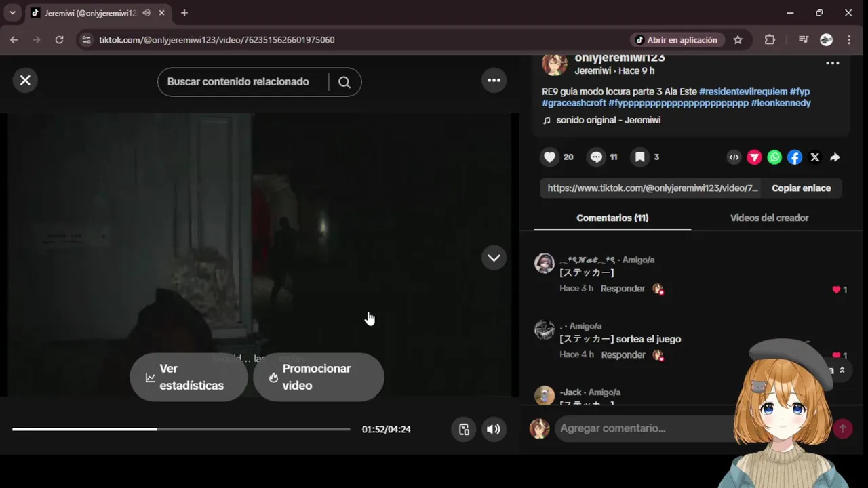Click Abrir en aplicación button
Image resolution: width=868 pixels, height=488 pixels.
[x=676, y=40]
